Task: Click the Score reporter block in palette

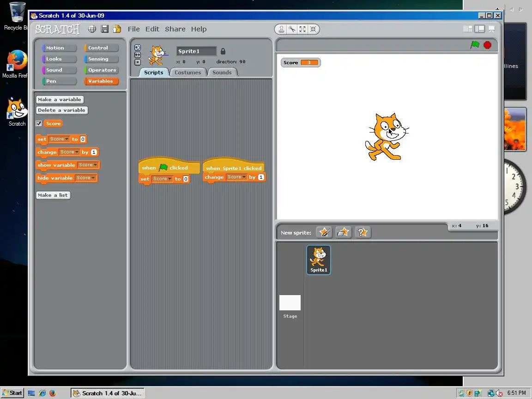Action: click(x=53, y=123)
